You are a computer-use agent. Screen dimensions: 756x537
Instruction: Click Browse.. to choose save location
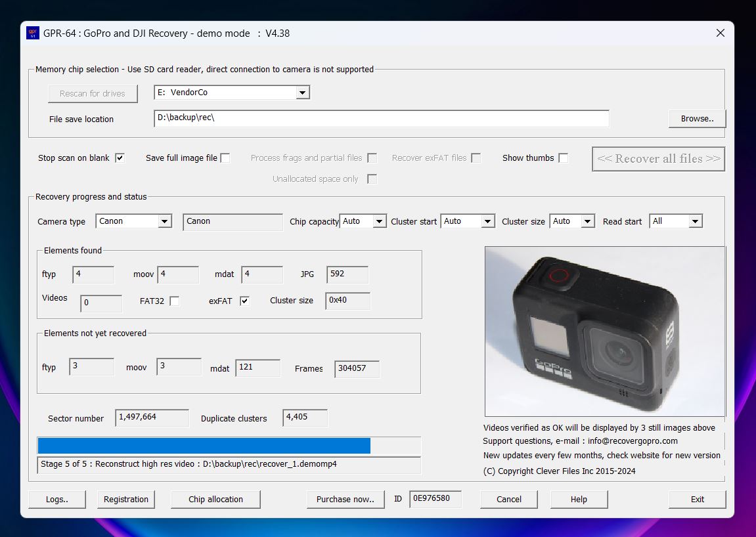(697, 119)
